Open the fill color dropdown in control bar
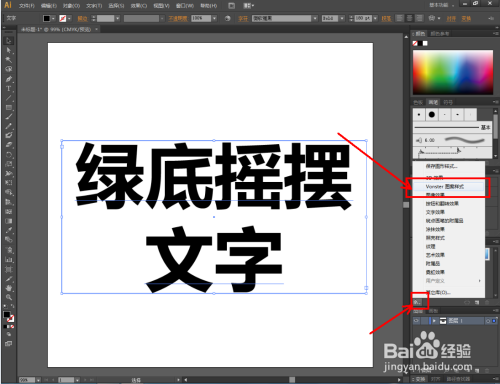The width and height of the screenshot is (500, 384). click(x=53, y=18)
